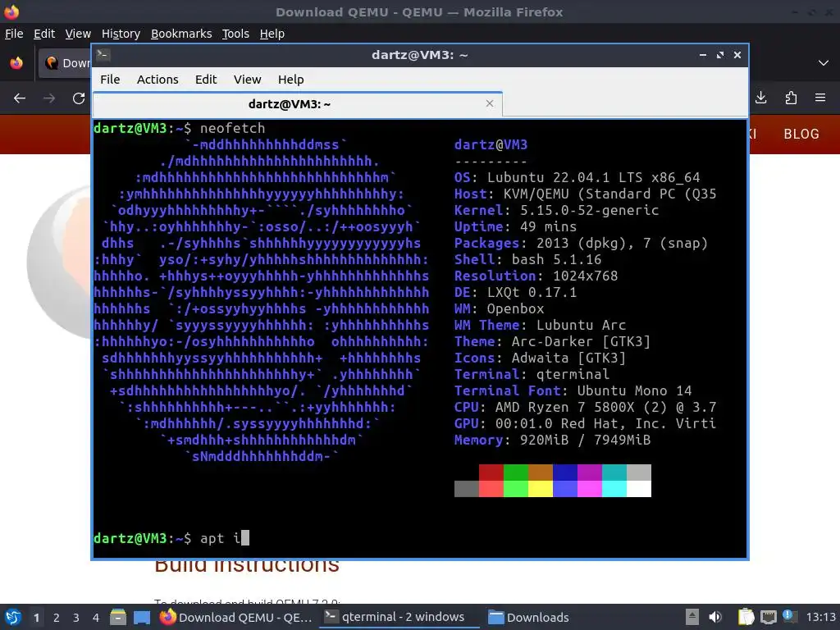Open Firefox hamburger application menu
Viewport: 840px width, 630px height.
(820, 98)
